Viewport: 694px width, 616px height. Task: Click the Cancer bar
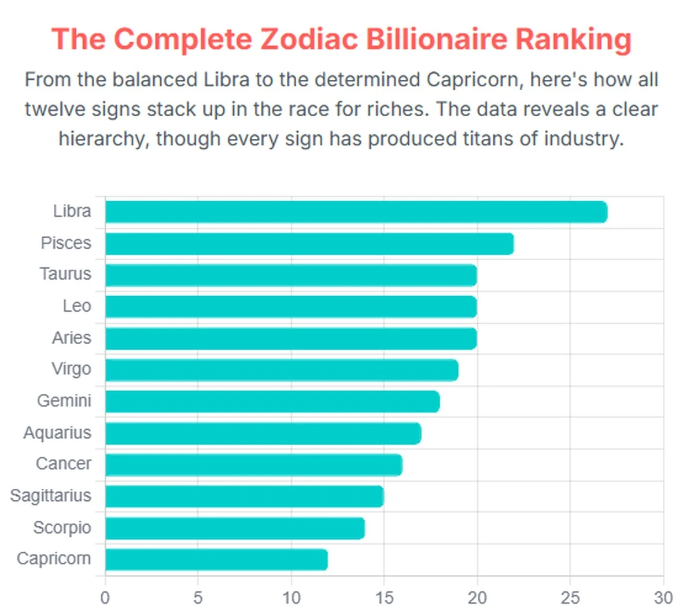tap(253, 465)
